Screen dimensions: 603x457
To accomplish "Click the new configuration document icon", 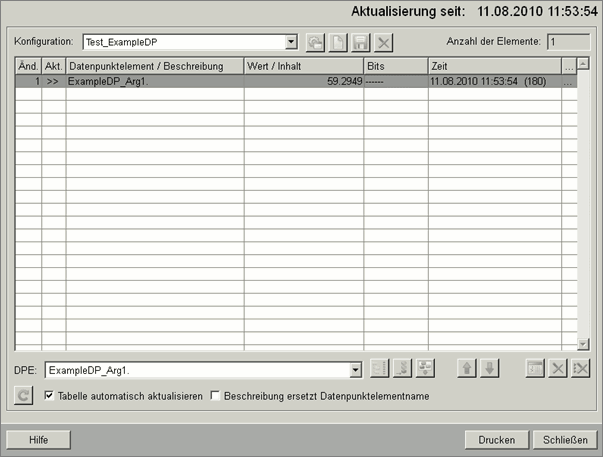I will coord(338,42).
